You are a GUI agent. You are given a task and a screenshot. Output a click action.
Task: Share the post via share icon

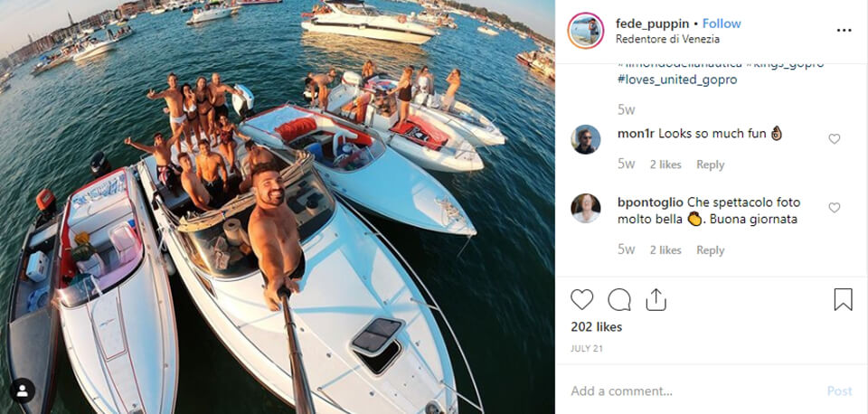[x=656, y=300]
